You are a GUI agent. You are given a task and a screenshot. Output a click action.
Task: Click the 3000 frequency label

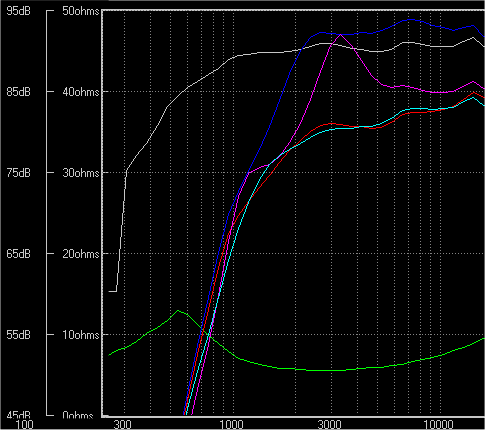[329, 425]
